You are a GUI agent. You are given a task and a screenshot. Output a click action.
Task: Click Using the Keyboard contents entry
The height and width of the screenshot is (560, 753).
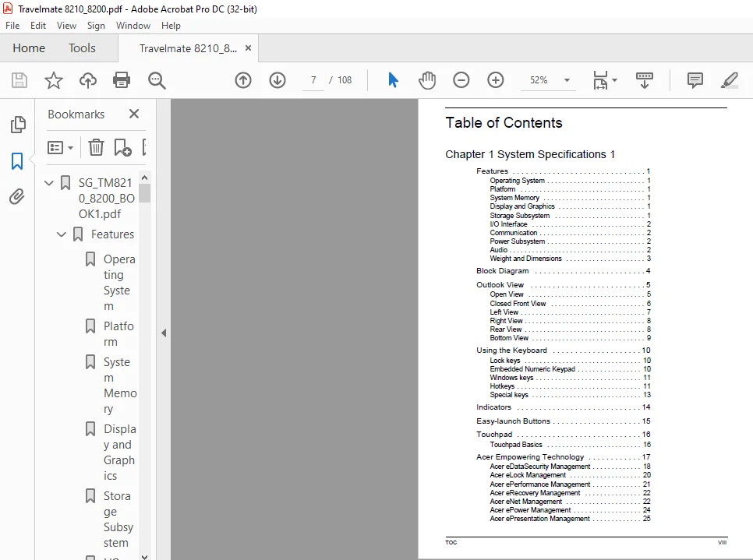pos(563,350)
